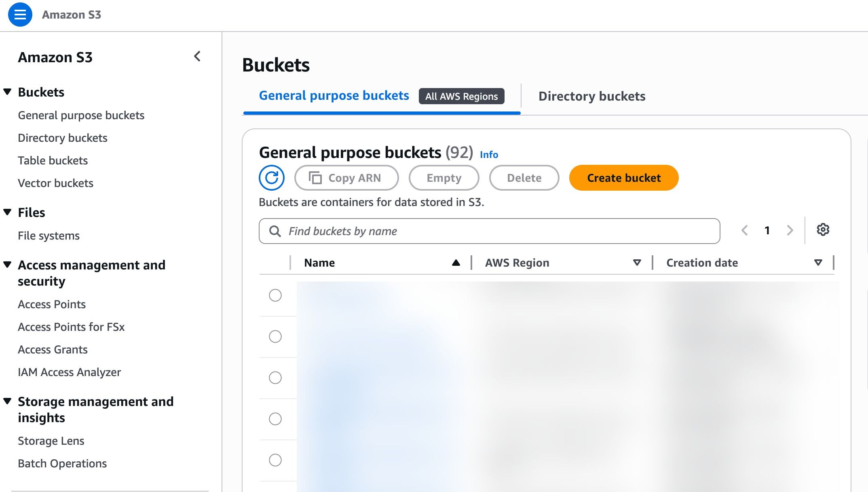Collapse the Files sidebar section
This screenshot has height=492, width=868.
[x=7, y=212]
